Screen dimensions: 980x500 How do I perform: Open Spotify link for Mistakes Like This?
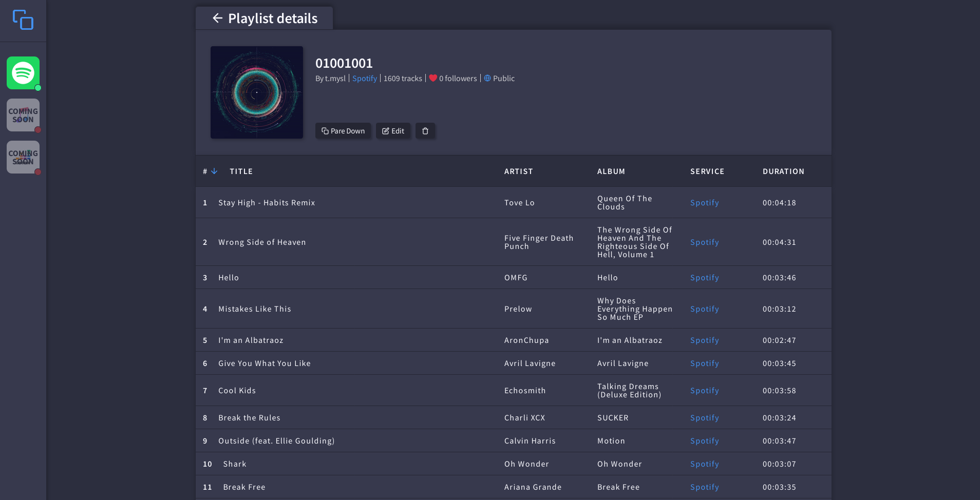point(704,309)
